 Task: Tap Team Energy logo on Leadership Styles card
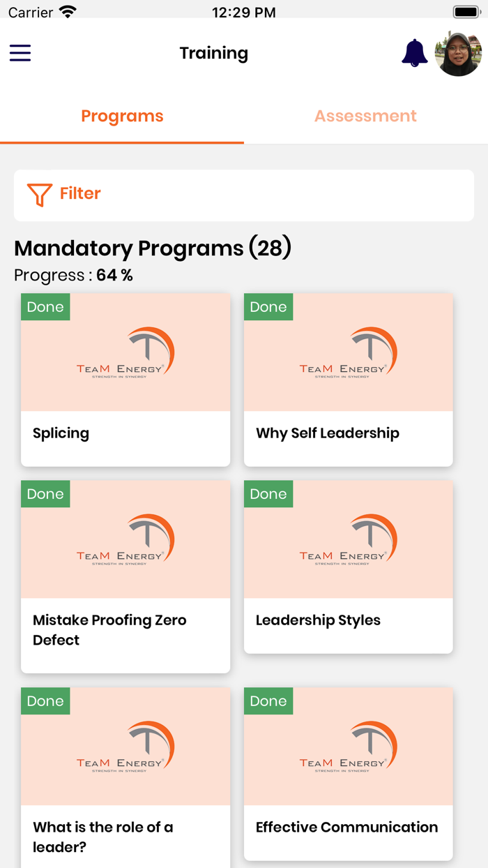(348, 539)
